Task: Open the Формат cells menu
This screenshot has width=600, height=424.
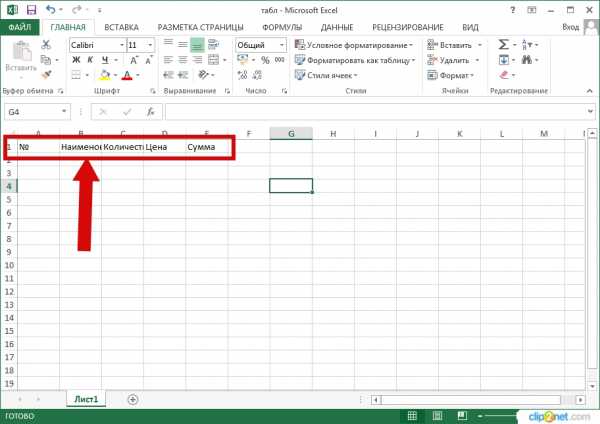Action: point(450,75)
